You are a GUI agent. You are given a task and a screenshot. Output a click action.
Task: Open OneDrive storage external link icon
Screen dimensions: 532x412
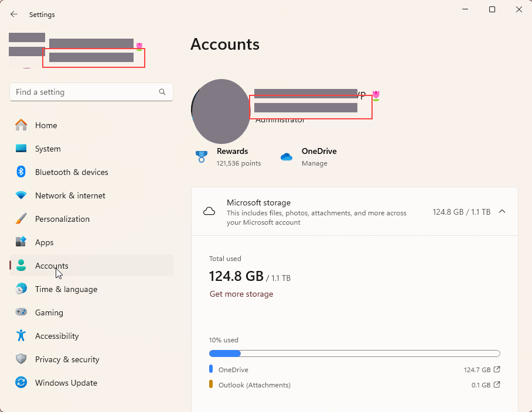coord(497,369)
